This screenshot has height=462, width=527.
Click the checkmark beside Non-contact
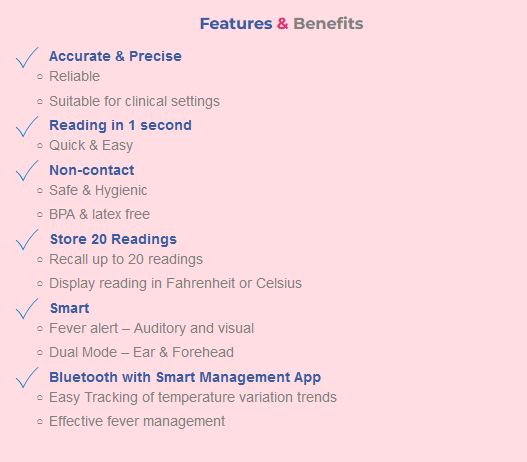(x=27, y=171)
